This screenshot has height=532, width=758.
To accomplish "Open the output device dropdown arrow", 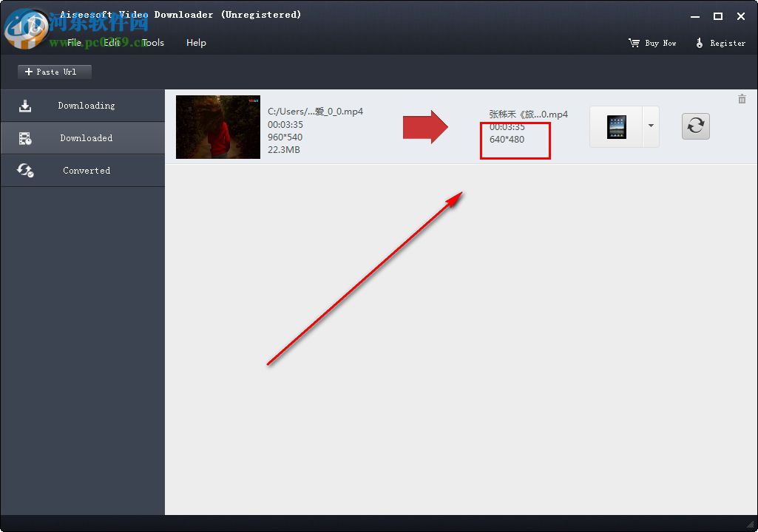I will point(650,126).
